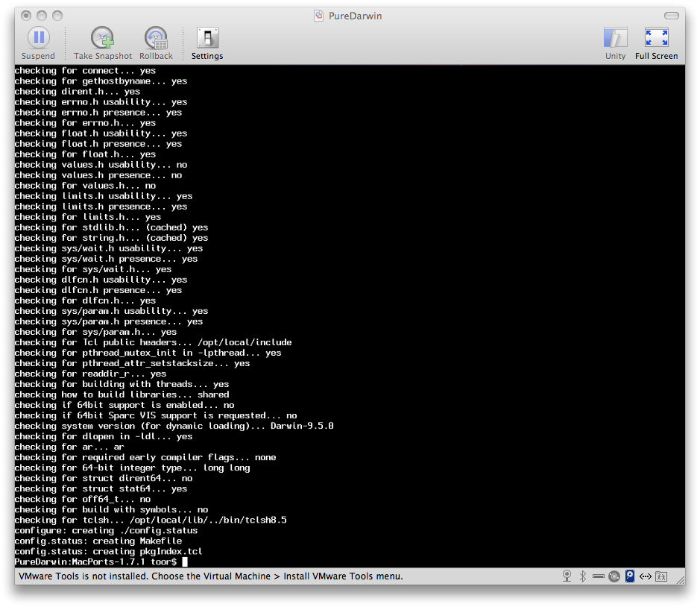Image resolution: width=700 pixels, height=607 pixels.
Task: Click the window resize grip corner
Action: pyautogui.click(x=681, y=579)
